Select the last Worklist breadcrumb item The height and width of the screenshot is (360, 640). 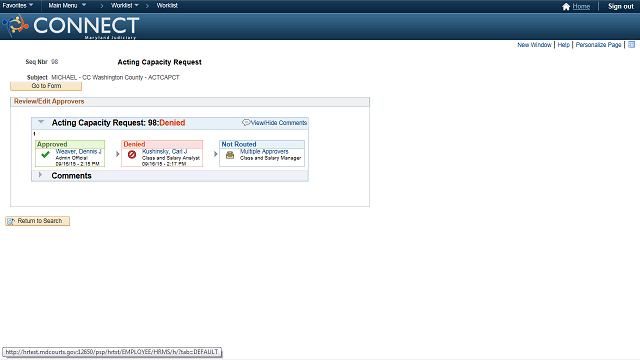pos(167,6)
